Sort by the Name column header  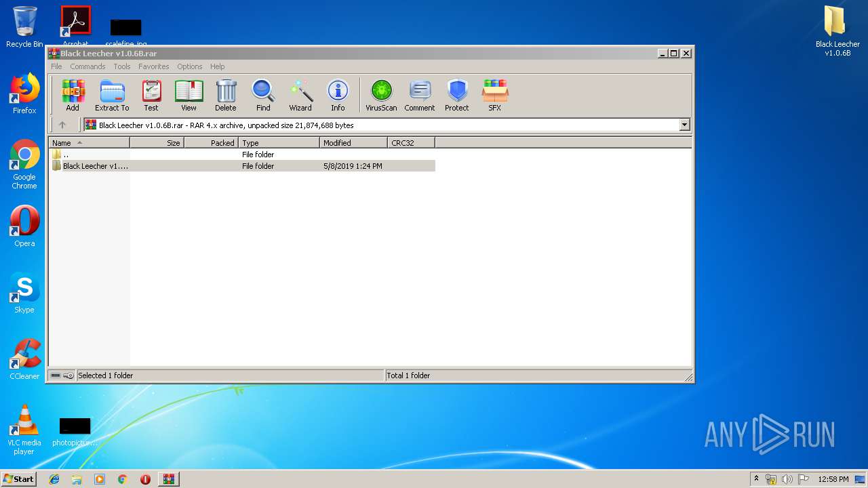point(89,143)
